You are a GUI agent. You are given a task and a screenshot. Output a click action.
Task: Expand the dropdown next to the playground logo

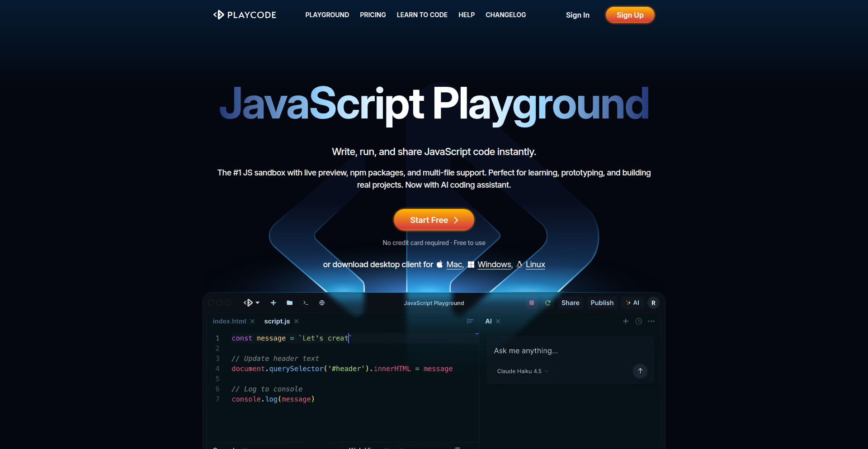click(258, 303)
